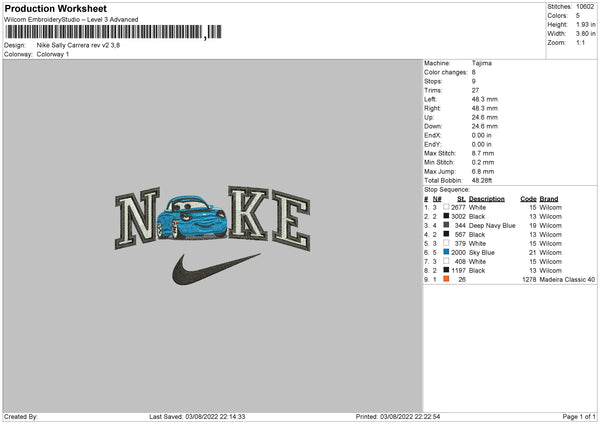Select the Deep Navy Blue color swatch
600x424 pixels.
(446, 225)
